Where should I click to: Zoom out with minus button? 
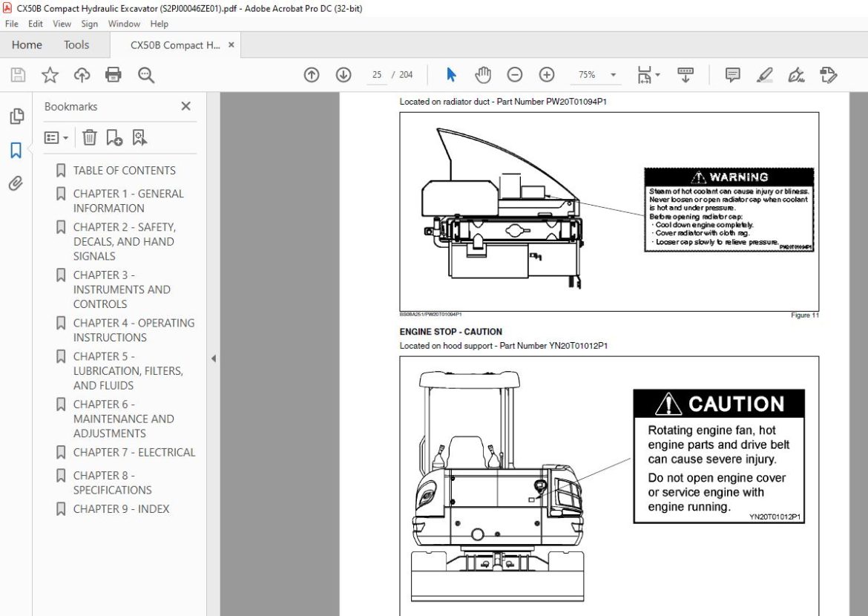point(515,75)
